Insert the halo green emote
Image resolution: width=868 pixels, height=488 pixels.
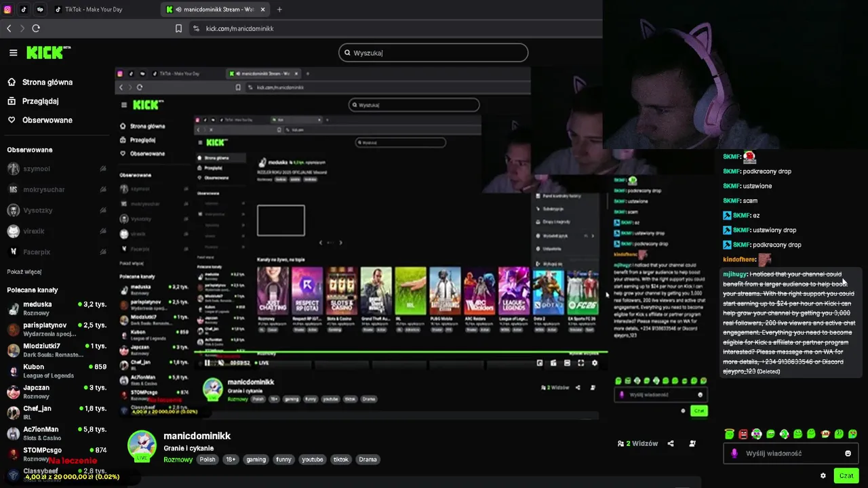click(729, 434)
